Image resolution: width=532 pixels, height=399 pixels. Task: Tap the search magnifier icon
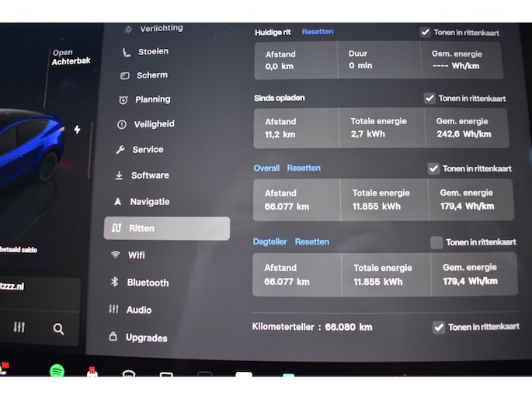[x=58, y=328]
